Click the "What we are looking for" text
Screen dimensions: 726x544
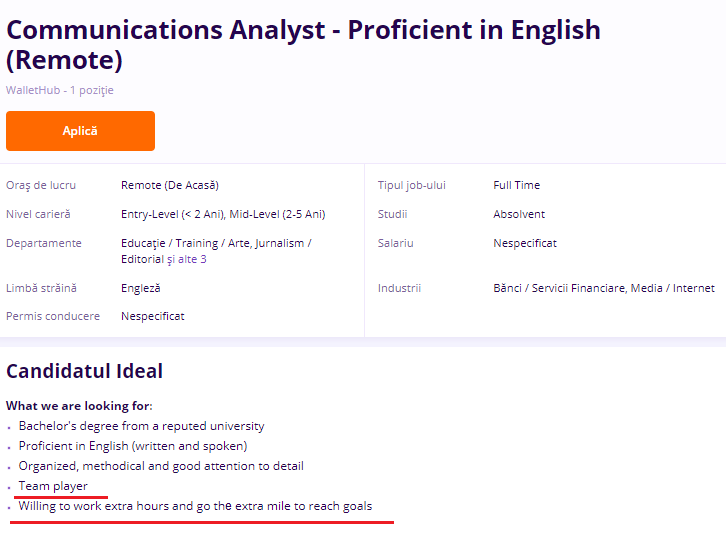79,405
